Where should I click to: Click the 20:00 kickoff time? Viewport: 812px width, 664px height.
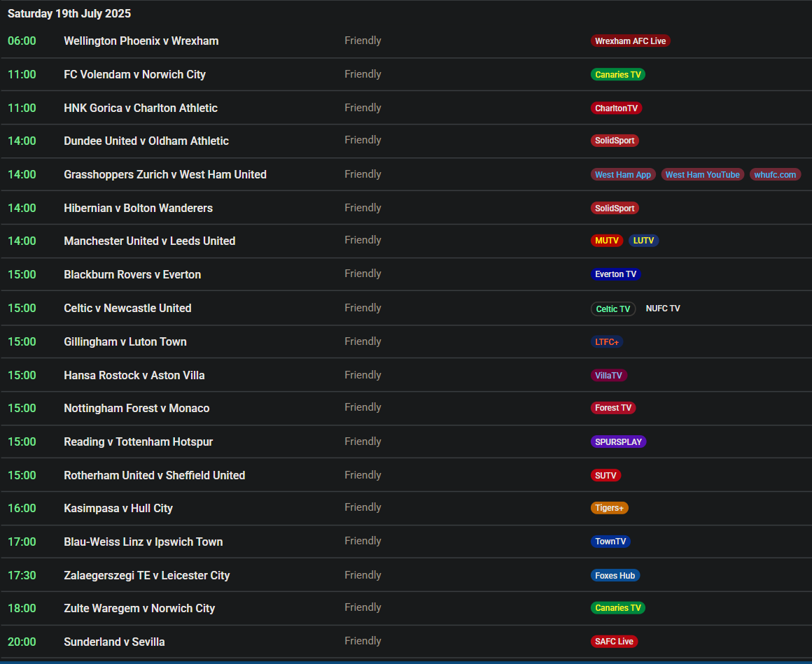coord(22,642)
